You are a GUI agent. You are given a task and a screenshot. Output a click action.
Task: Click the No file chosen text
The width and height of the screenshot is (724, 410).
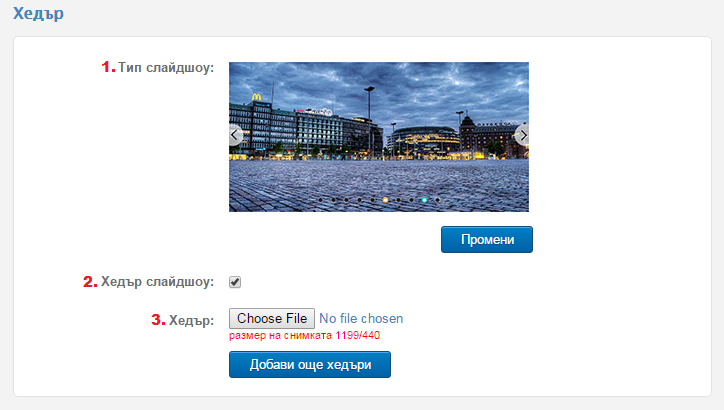click(x=361, y=319)
